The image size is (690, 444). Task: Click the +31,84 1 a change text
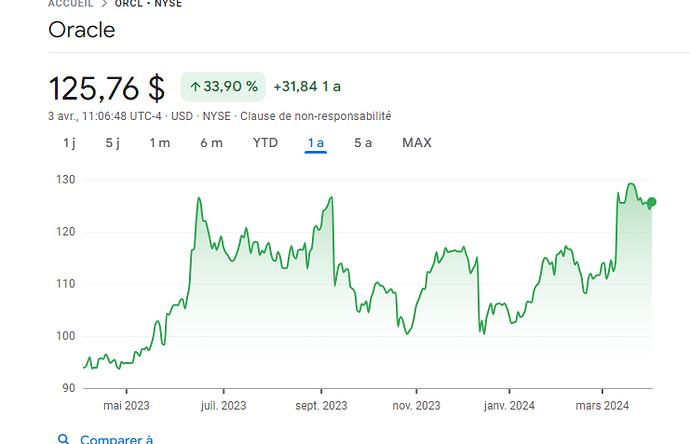click(307, 87)
